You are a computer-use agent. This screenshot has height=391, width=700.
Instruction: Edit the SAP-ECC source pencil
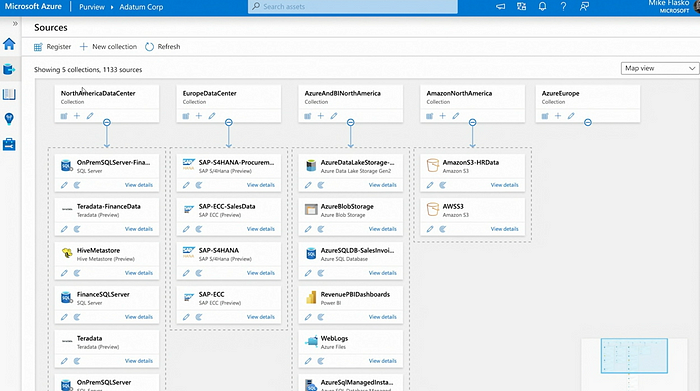click(186, 317)
